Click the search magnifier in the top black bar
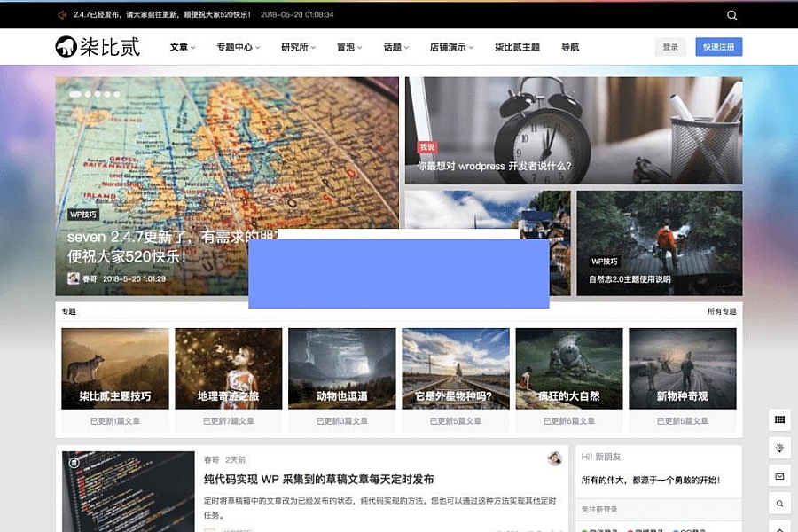This screenshot has width=798, height=532. tap(731, 15)
